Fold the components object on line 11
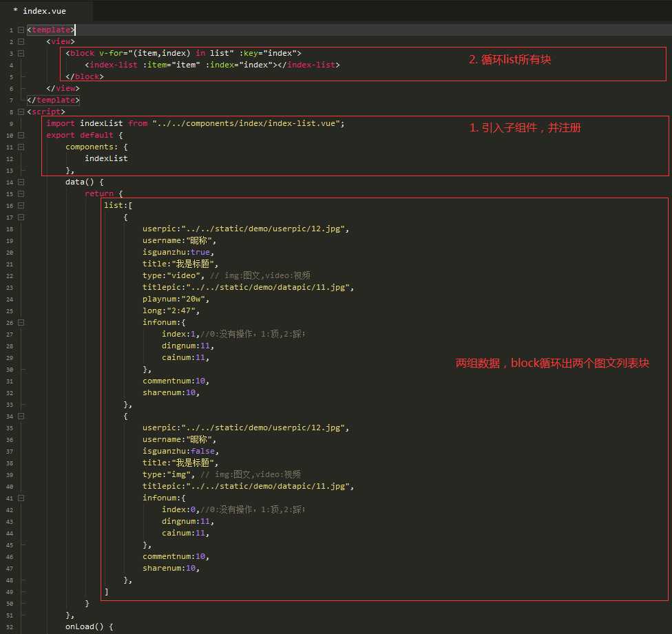The height and width of the screenshot is (634, 672). point(21,147)
